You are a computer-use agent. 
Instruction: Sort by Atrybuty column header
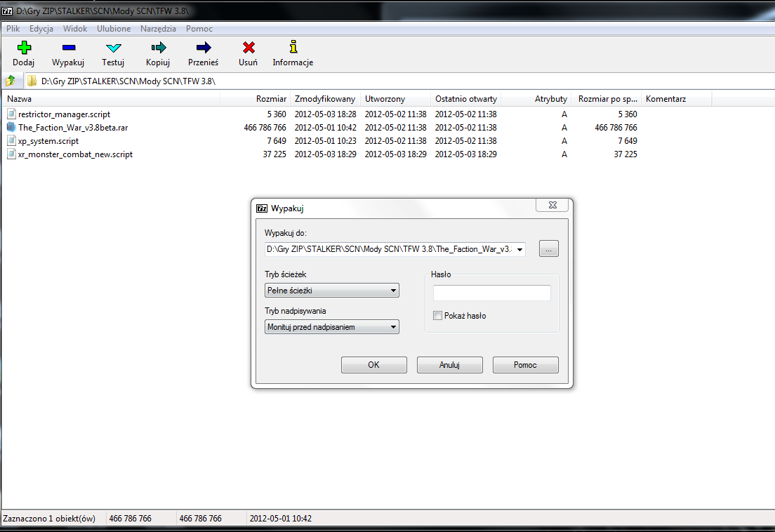[x=536, y=99]
